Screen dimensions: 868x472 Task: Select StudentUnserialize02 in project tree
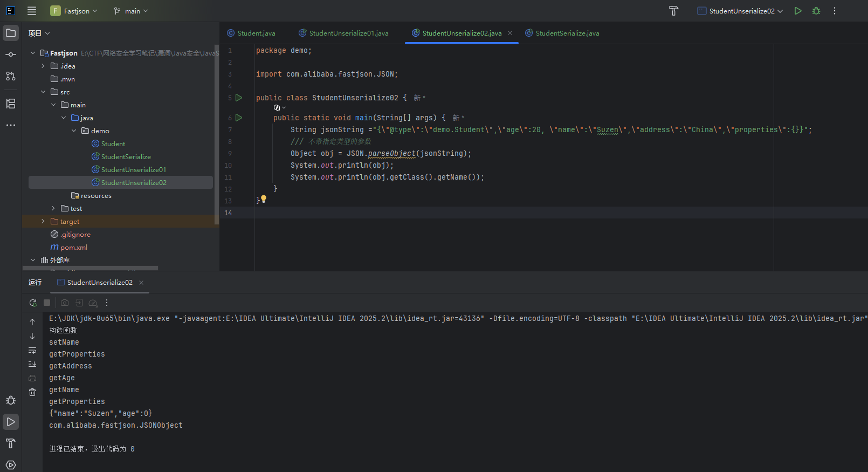click(x=121, y=182)
